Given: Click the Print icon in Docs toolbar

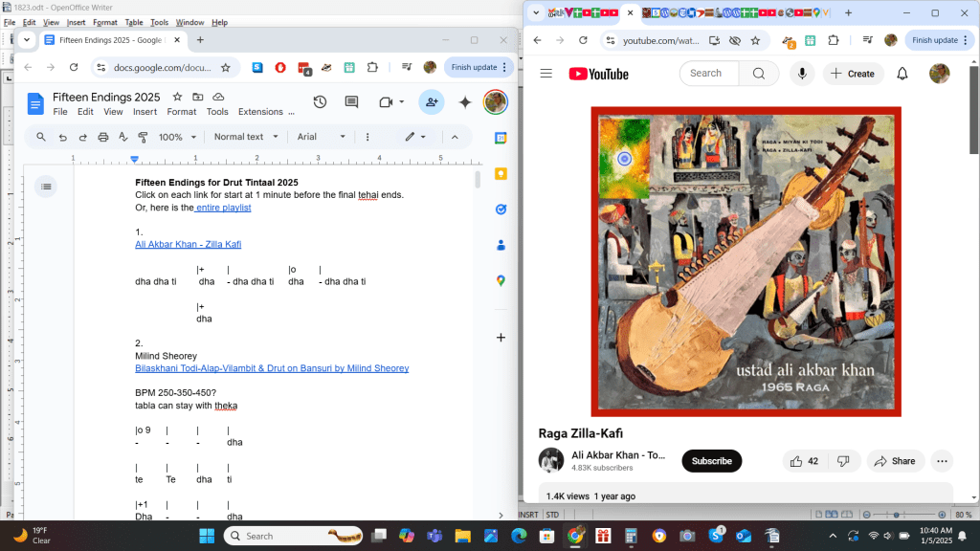Looking at the screenshot, I should tap(103, 137).
